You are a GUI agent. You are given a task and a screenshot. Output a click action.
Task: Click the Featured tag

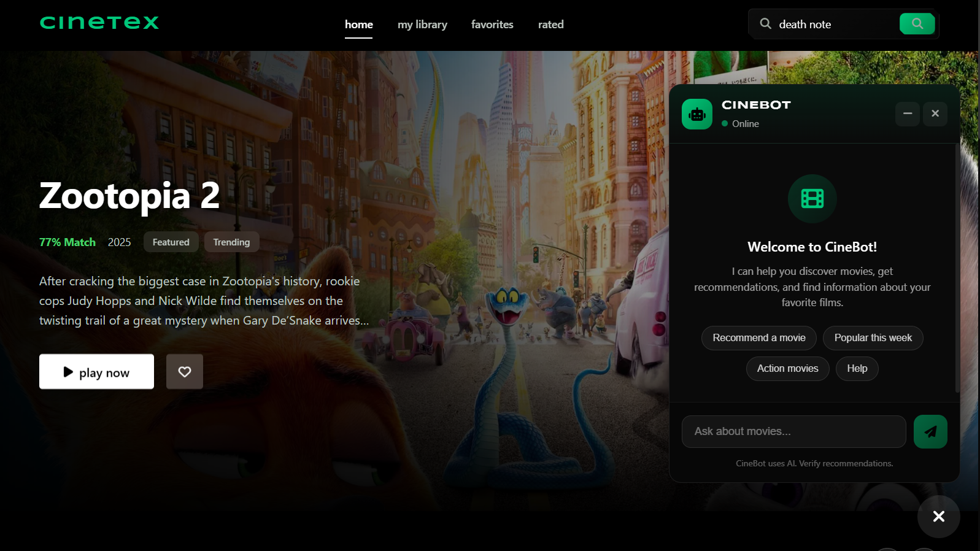171,242
